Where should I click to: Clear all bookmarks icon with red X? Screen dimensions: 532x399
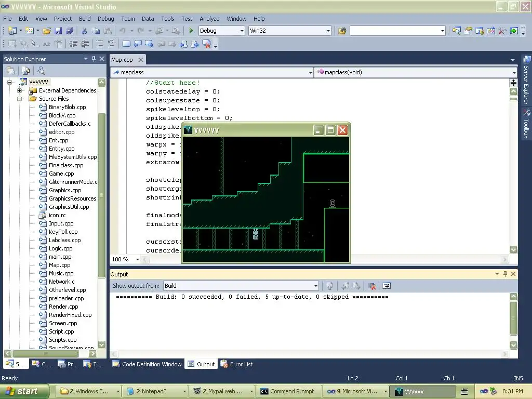[x=206, y=44]
